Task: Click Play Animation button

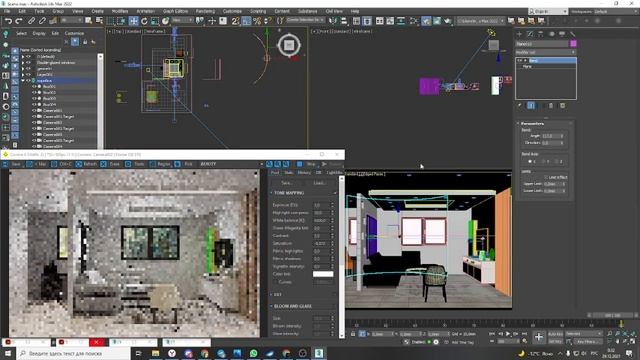Action: pyautogui.click(x=508, y=334)
